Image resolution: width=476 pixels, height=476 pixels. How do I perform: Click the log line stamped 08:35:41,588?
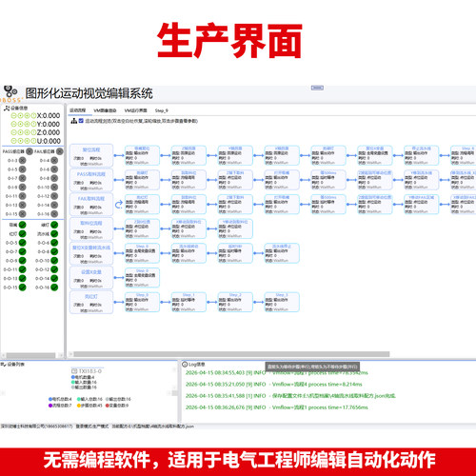pyautogui.click(x=290, y=396)
